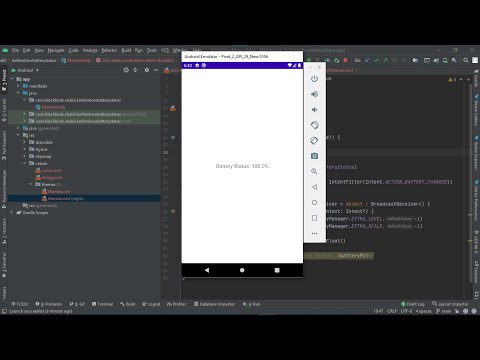The height and width of the screenshot is (360, 480).
Task: Click the main Git branch status widget
Action: [444, 311]
